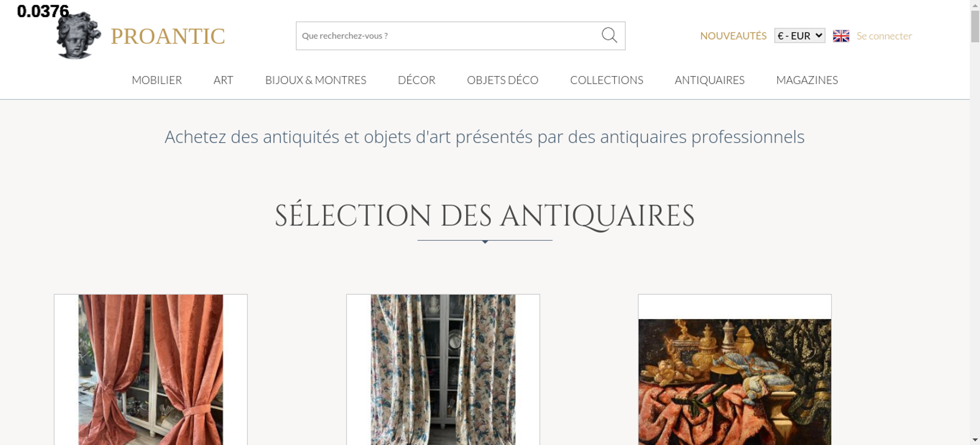Image resolution: width=980 pixels, height=445 pixels.
Task: Click the magnifying glass search icon
Action: click(x=609, y=35)
